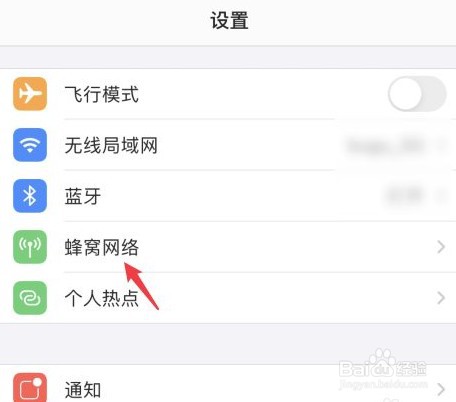This screenshot has height=402, width=456.
Task: Open the 通知 label
Action: tap(83, 389)
